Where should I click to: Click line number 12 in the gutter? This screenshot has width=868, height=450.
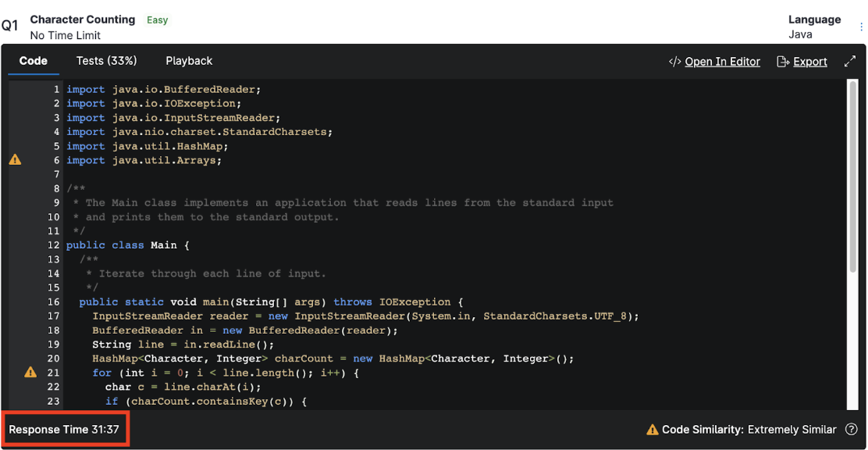tap(53, 245)
